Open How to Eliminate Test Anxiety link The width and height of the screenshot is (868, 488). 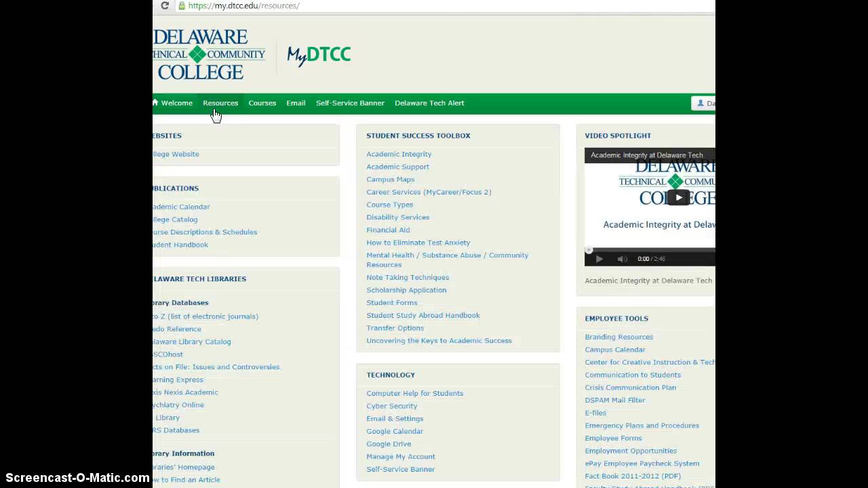418,243
